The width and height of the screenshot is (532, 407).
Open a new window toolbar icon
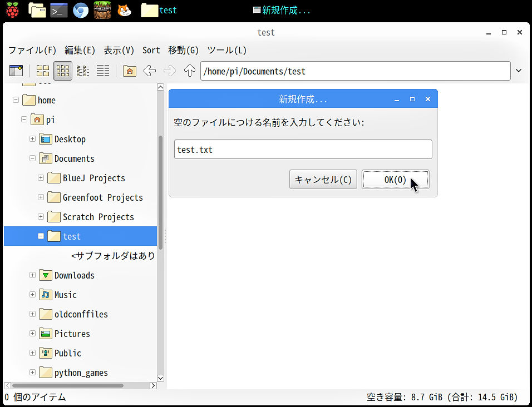click(x=16, y=71)
